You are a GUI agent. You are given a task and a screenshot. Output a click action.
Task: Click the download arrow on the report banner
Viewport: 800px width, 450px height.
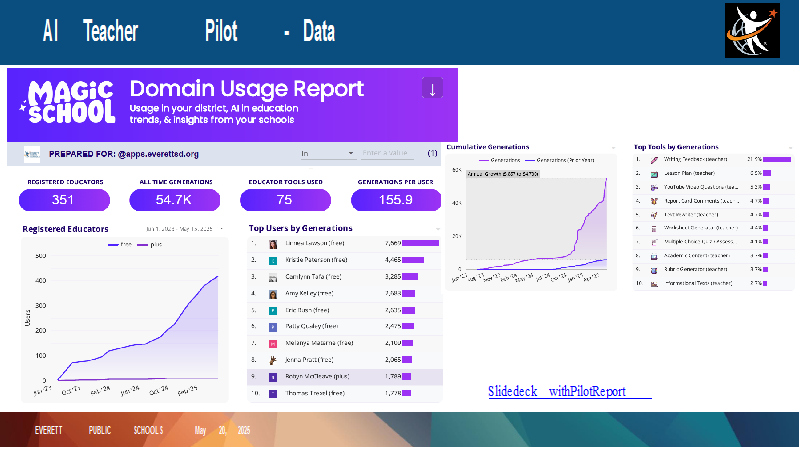(x=432, y=88)
